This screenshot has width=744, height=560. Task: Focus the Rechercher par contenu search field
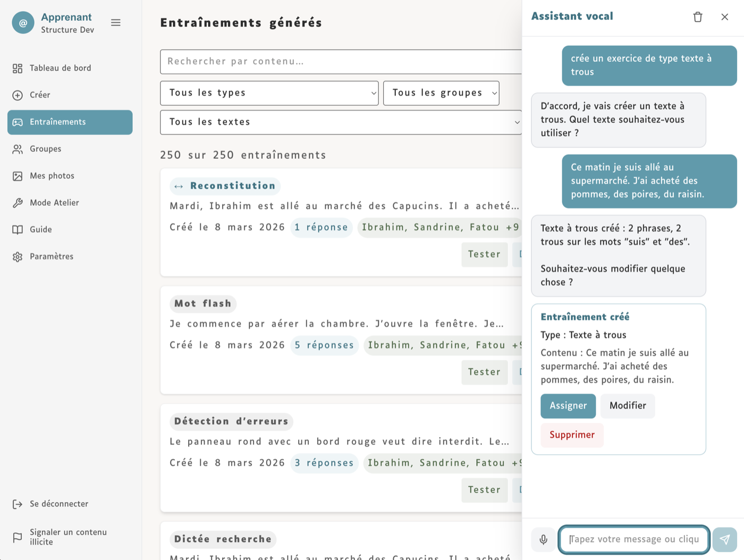340,62
